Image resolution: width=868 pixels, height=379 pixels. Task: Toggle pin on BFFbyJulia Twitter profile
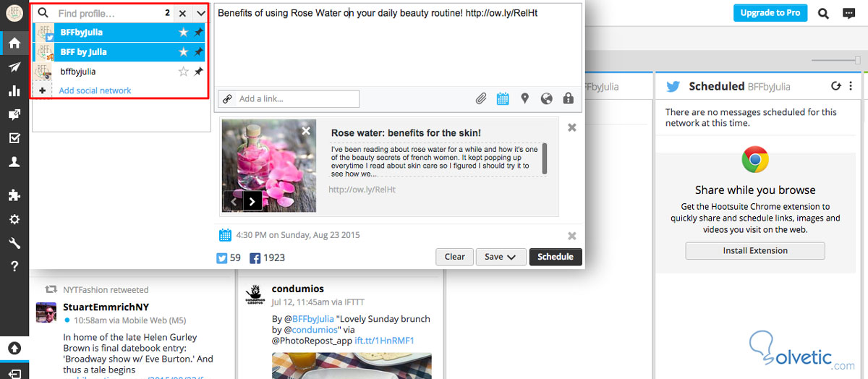click(x=198, y=33)
